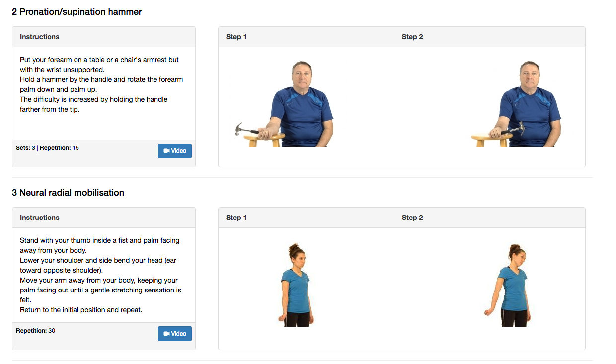Click the 'Repetition: 15' label
The width and height of the screenshot is (616, 364).
pyautogui.click(x=60, y=148)
